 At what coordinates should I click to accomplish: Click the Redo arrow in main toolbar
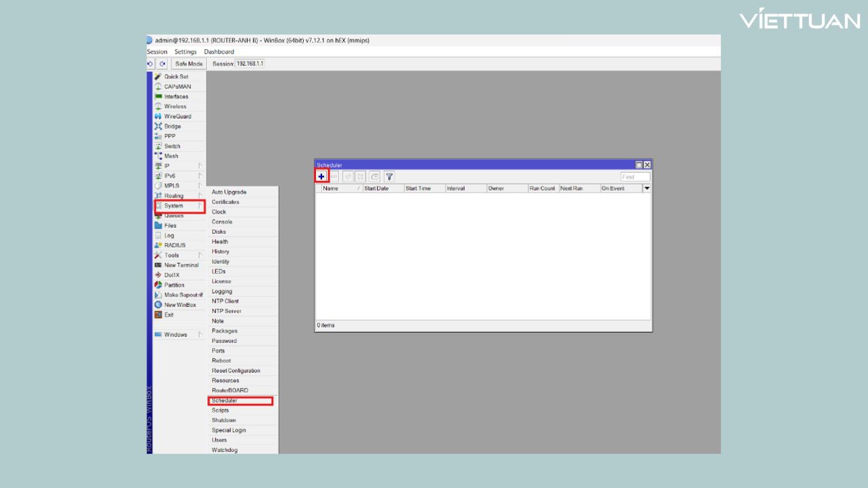[163, 64]
